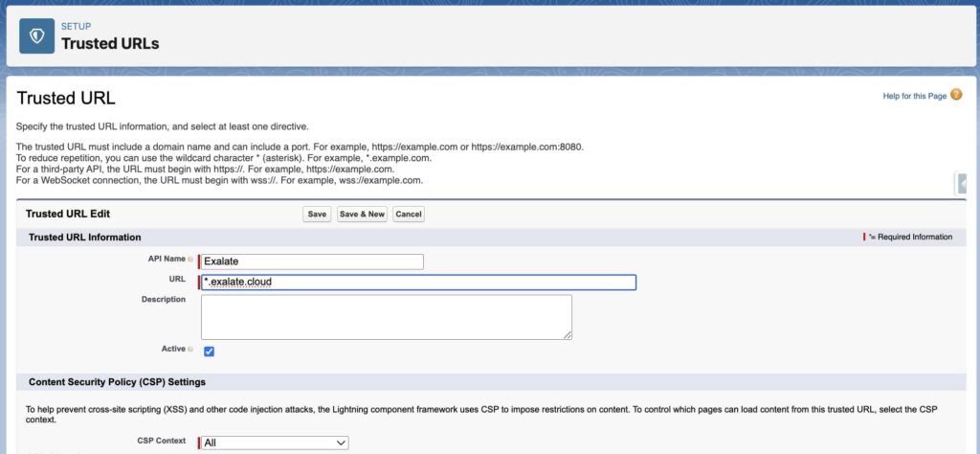The image size is (980, 454).
Task: Click the Trusted URLs shield setup icon
Action: coord(37,35)
